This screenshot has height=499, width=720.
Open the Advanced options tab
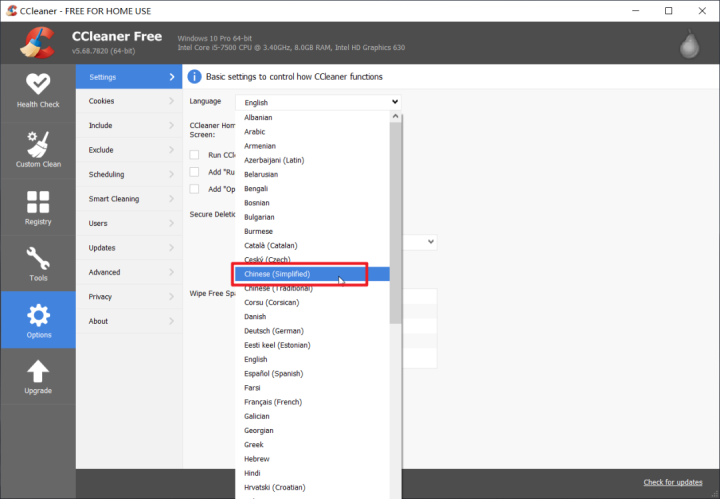[129, 272]
